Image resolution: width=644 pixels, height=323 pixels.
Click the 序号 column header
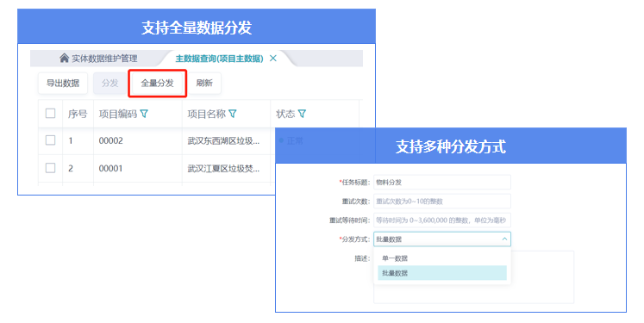point(78,114)
